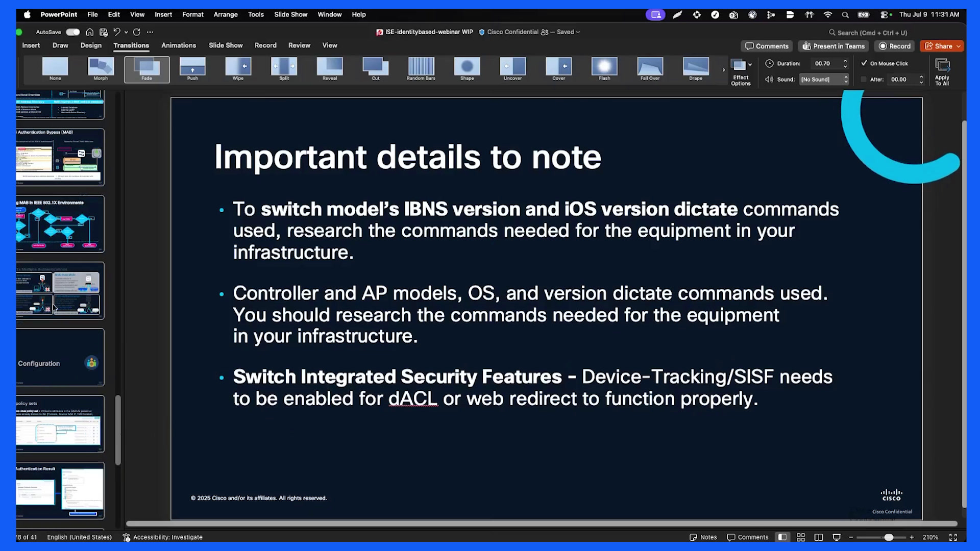
Task: Select the Drape transition
Action: pyautogui.click(x=696, y=69)
